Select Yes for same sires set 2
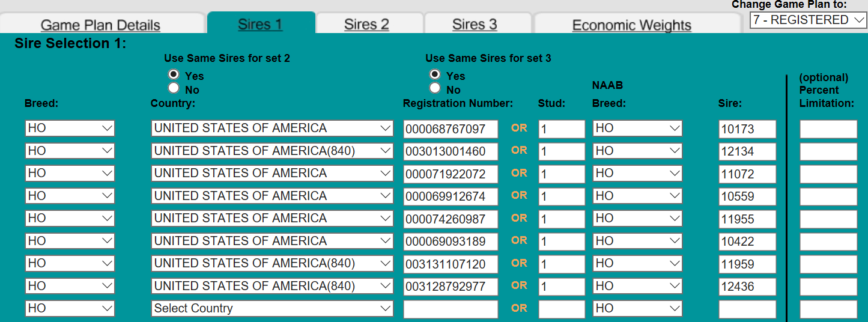Image resolution: width=868 pixels, height=322 pixels. [174, 74]
